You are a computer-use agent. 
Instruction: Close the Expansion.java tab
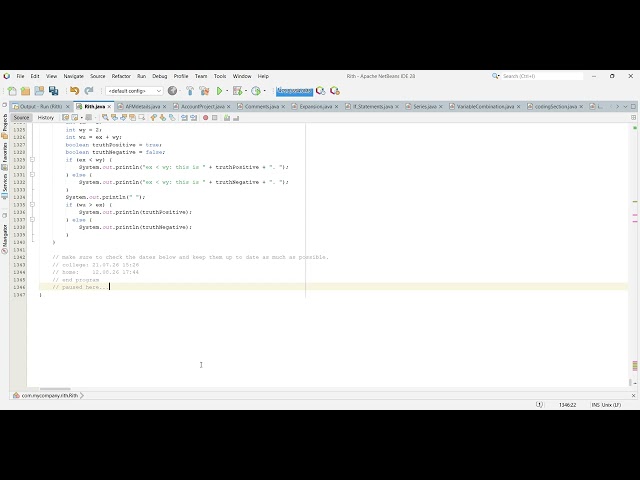(337, 107)
